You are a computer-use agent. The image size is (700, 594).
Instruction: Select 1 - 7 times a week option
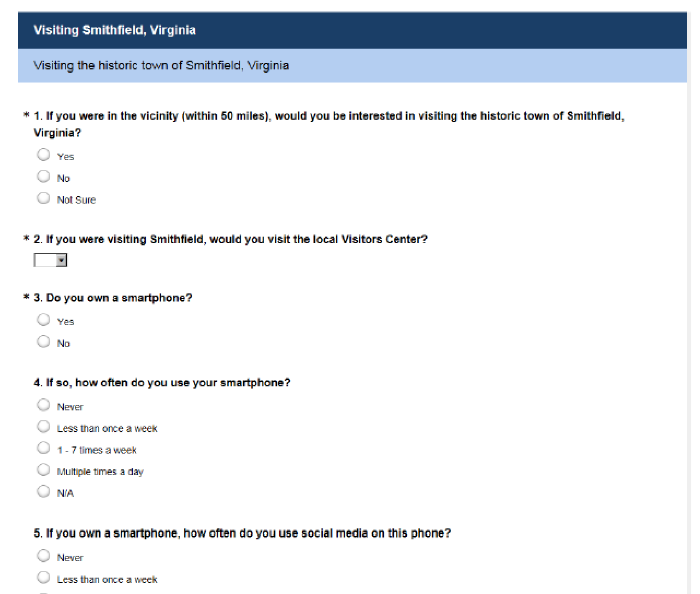(x=43, y=448)
